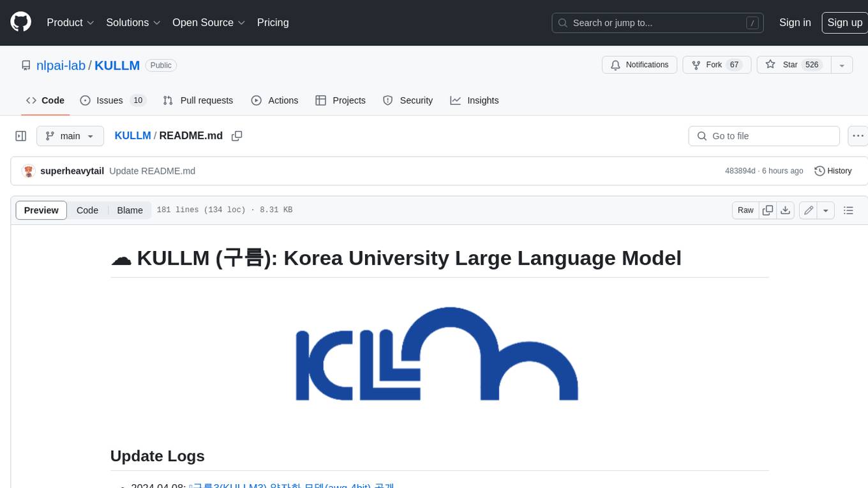
Task: Expand the file tree side panel
Action: tap(20, 136)
